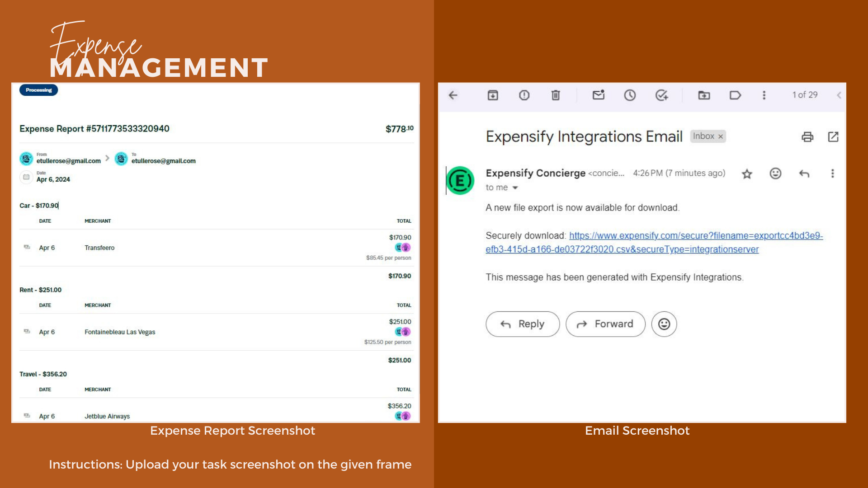Click the Reply button below the message
Image resolution: width=868 pixels, height=488 pixels.
(x=523, y=324)
